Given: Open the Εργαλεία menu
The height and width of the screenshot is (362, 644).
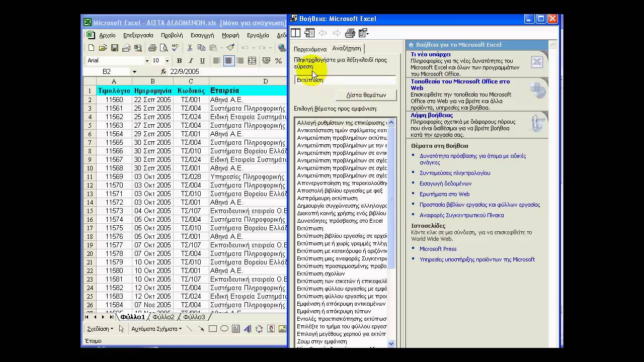Looking at the screenshot, I should pos(258,35).
